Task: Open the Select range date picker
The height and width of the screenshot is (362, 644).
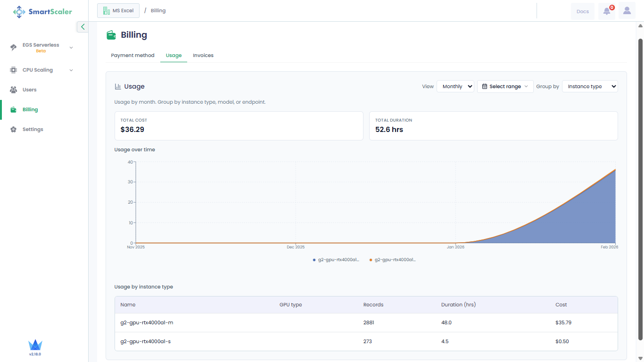Action: [505, 86]
